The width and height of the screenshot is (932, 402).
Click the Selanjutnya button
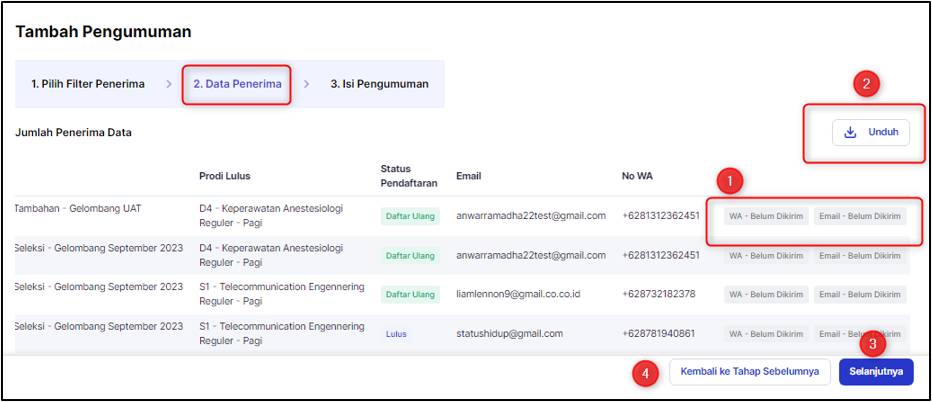tap(876, 372)
